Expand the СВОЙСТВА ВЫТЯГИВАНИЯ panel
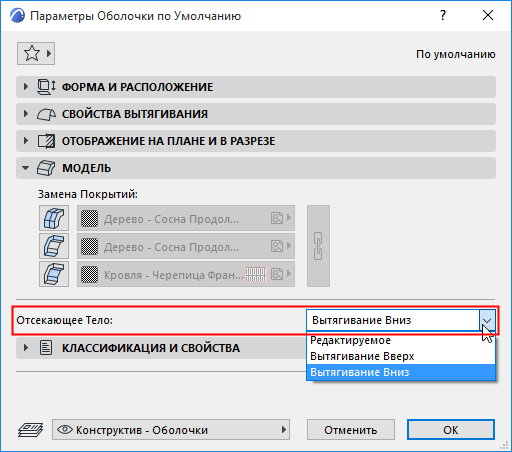Viewport: 512px width, 452px height. (x=256, y=114)
